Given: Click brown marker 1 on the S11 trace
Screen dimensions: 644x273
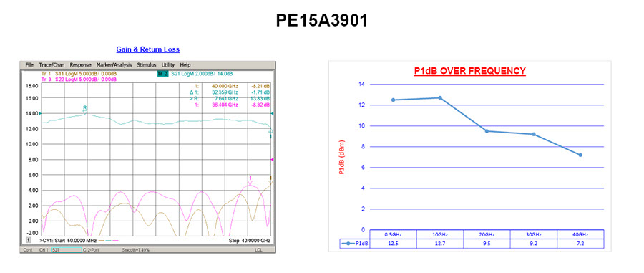Looking at the screenshot, I should click(270, 180).
